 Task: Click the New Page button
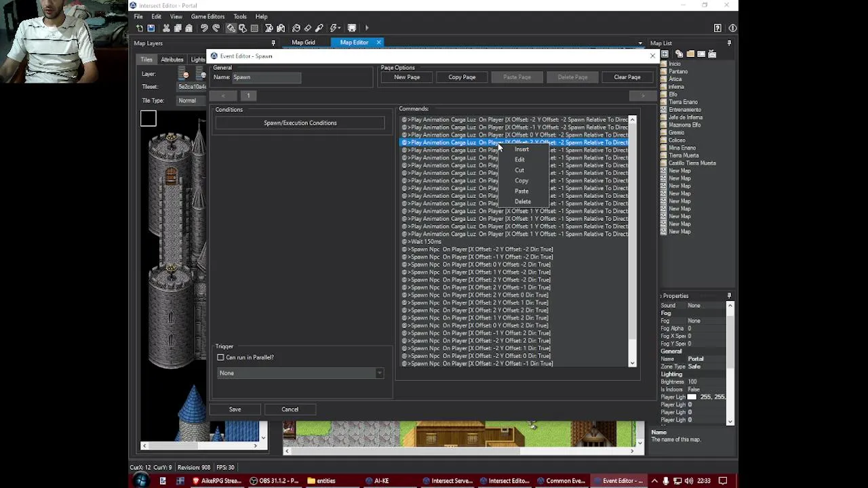407,77
